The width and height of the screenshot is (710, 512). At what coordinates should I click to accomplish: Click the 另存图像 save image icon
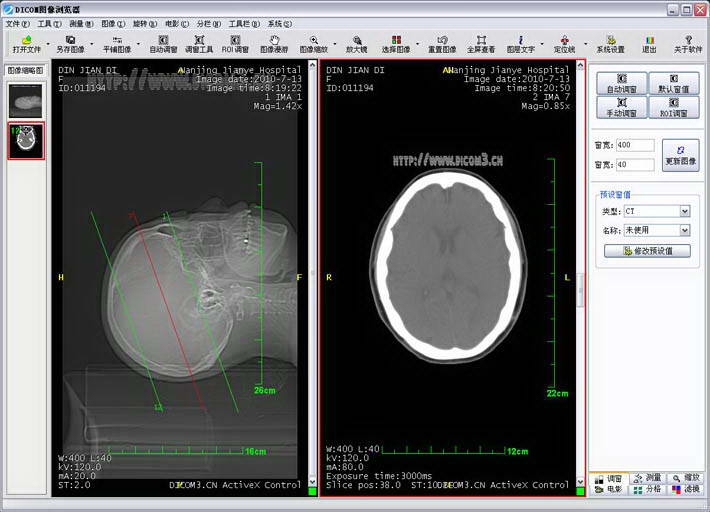click(x=70, y=44)
